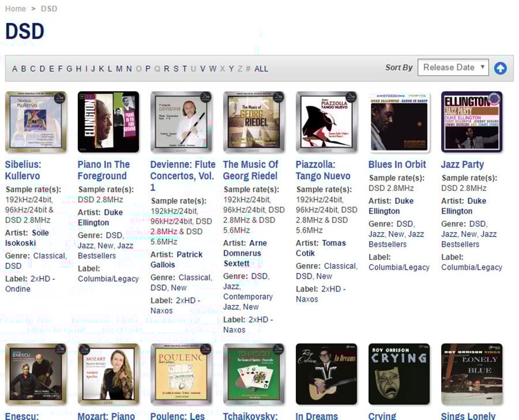519x420 pixels.
Task: Click the 'Sibelius: Kullervo' title link
Action: pos(23,170)
